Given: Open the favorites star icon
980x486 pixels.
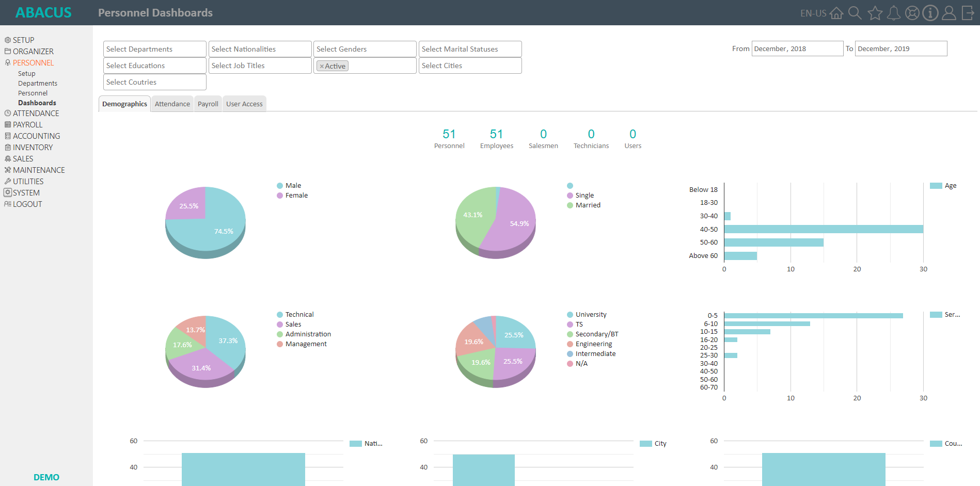Looking at the screenshot, I should point(875,13).
